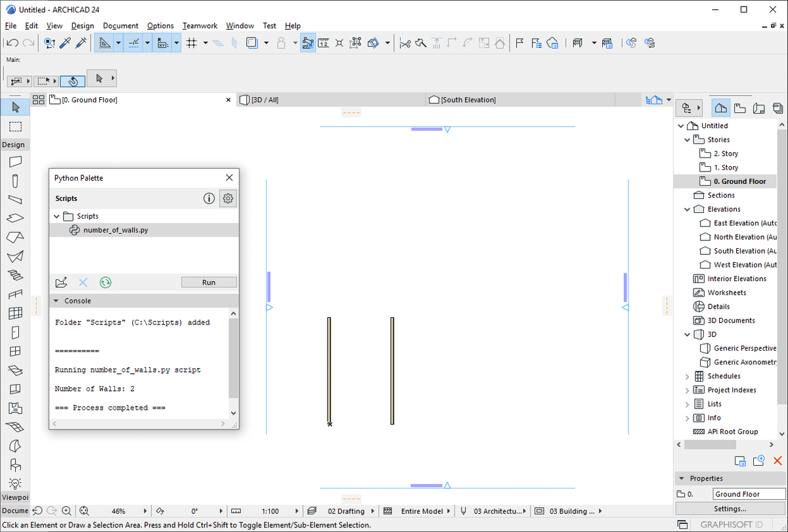Image resolution: width=788 pixels, height=532 pixels.
Task: Pick up parameters with the eyedropper
Action: click(66, 43)
